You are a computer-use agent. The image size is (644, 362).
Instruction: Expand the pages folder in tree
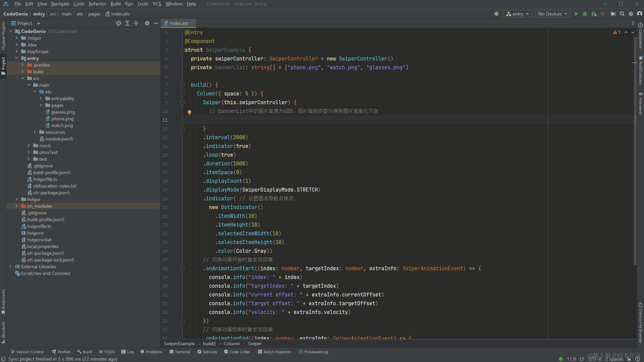click(41, 105)
